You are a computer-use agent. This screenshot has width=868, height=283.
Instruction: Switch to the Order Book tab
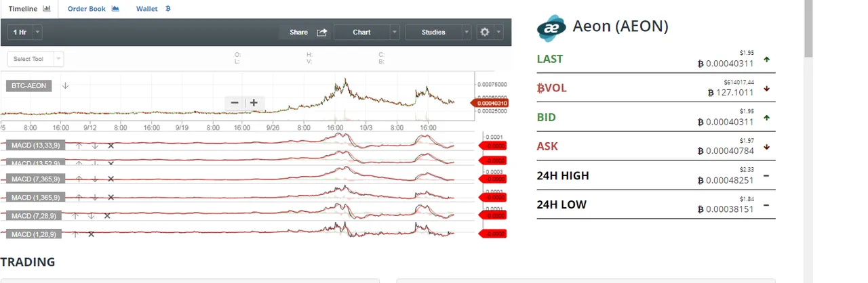[94, 9]
